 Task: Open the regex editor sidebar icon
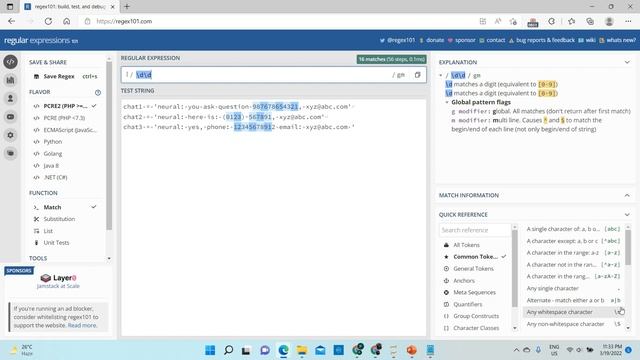click(11, 62)
